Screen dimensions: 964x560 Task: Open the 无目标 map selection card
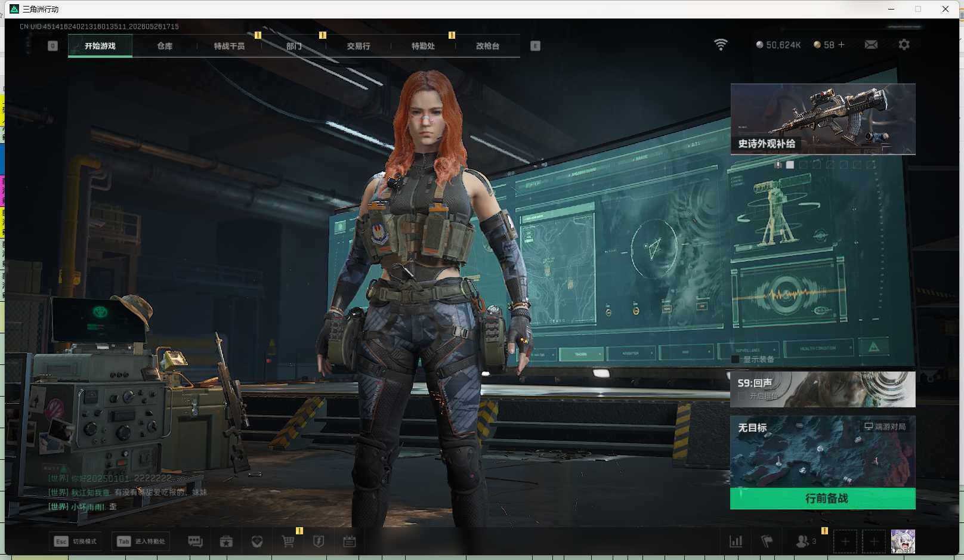(x=823, y=451)
